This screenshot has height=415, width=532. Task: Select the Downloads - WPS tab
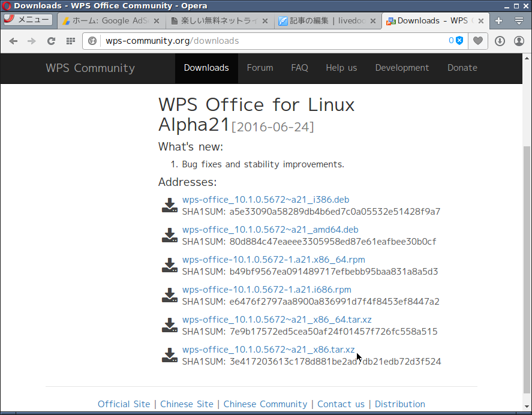(x=435, y=21)
